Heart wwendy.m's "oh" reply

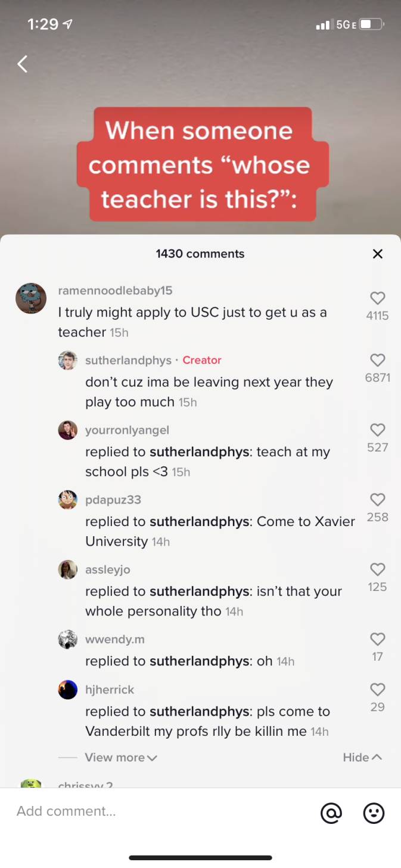click(378, 639)
